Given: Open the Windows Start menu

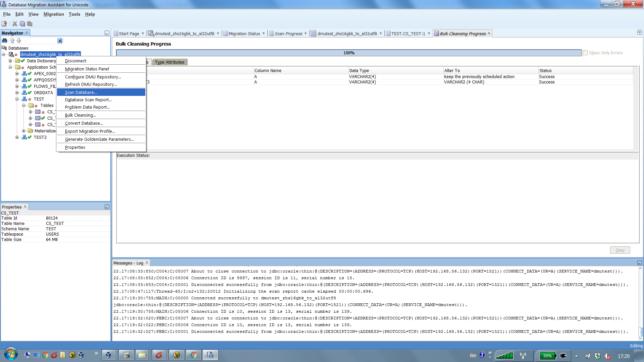Looking at the screenshot, I should click(11, 355).
